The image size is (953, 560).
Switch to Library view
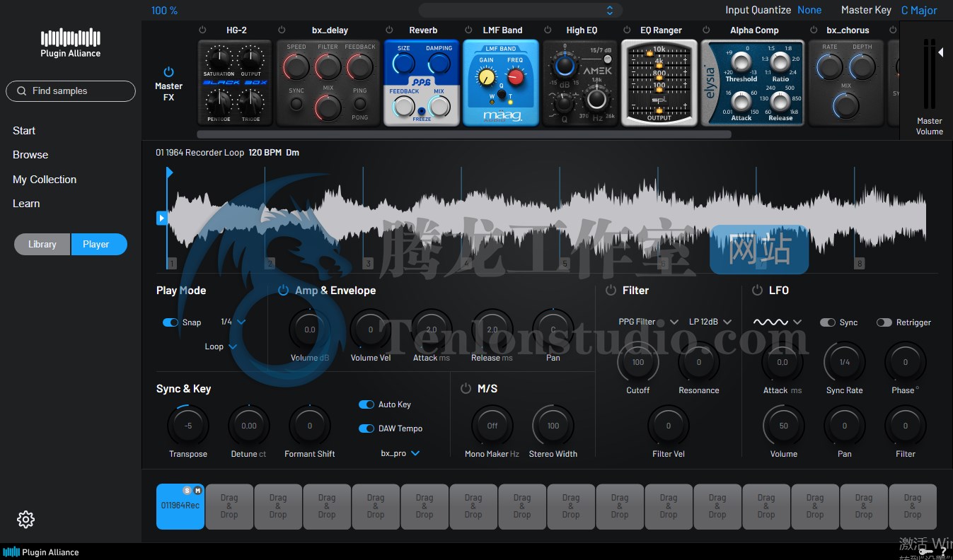[42, 244]
